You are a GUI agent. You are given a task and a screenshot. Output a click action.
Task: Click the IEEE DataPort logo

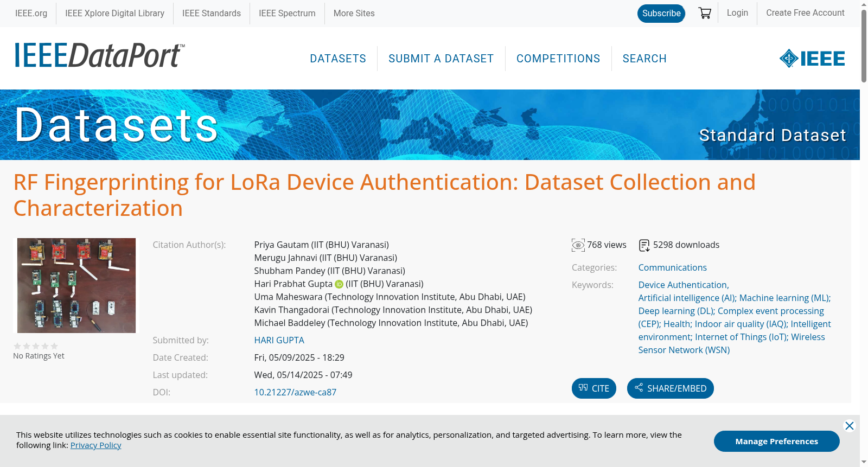click(99, 56)
